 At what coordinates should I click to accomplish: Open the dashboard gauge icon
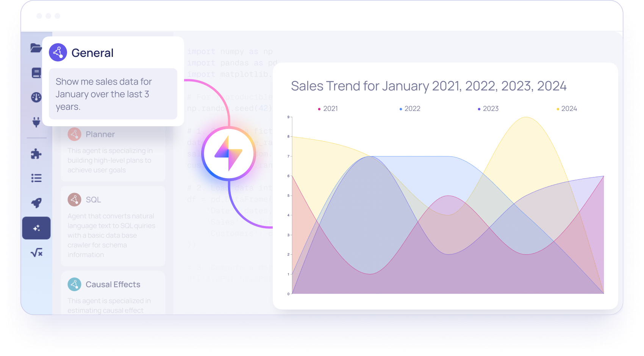[36, 97]
